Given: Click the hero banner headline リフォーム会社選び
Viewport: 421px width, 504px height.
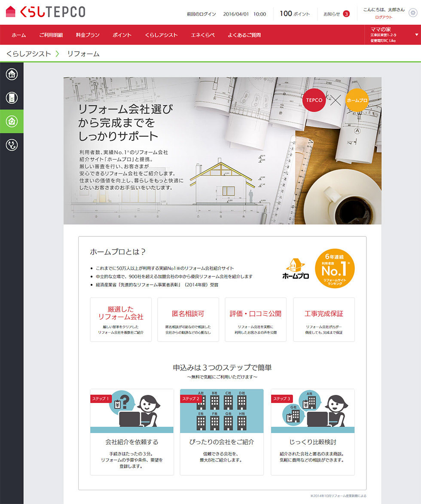Looking at the screenshot, I should [x=126, y=109].
